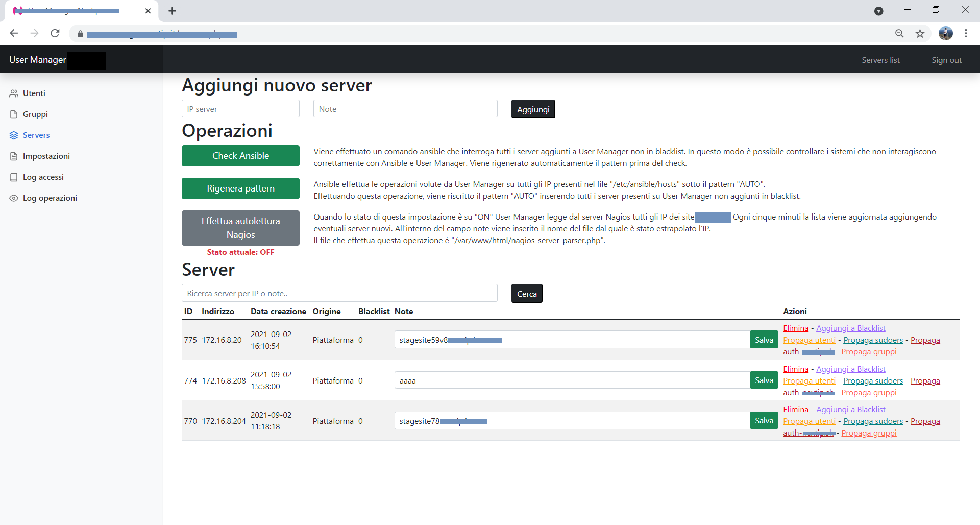980x525 pixels.
Task: Click Rigenera pattern button
Action: pos(240,188)
